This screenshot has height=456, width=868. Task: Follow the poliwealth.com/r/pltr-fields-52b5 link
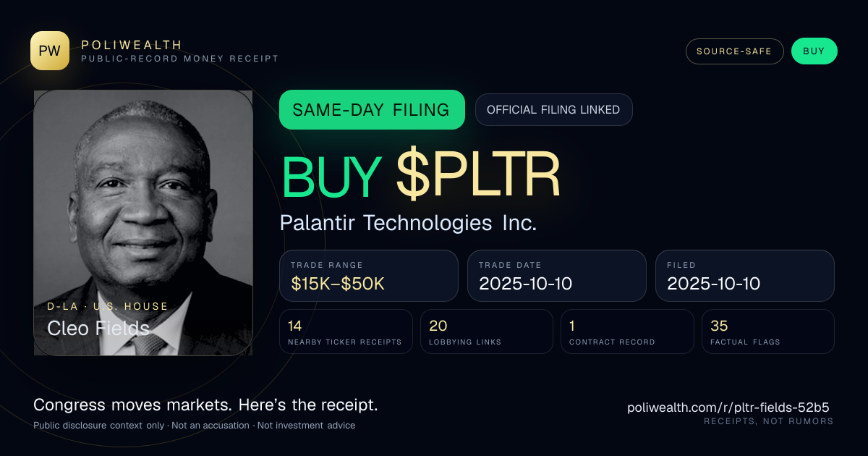pyautogui.click(x=728, y=408)
